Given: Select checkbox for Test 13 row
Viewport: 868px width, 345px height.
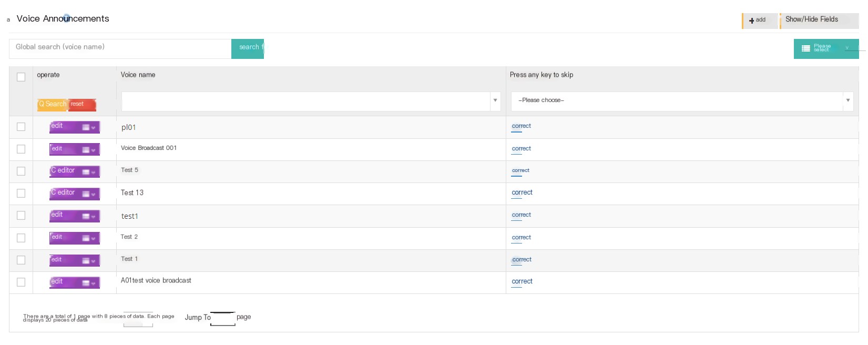Looking at the screenshot, I should (21, 193).
